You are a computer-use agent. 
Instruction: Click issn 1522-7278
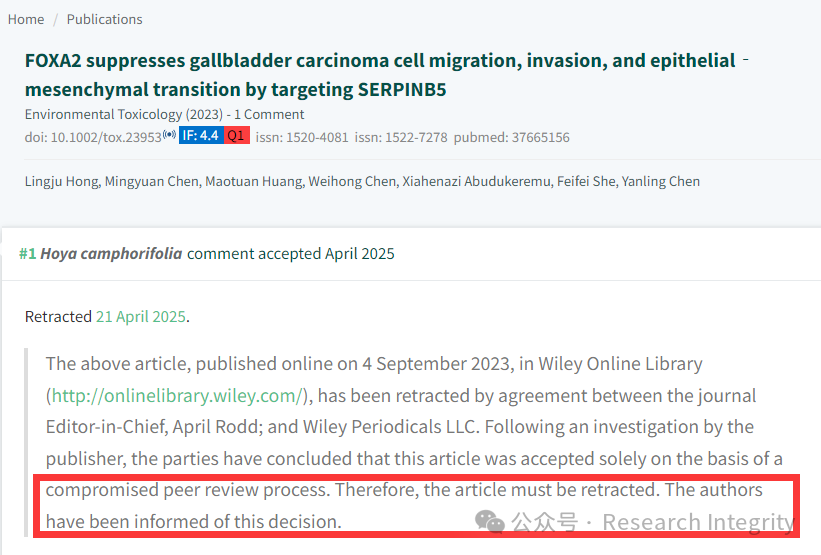coord(401,137)
